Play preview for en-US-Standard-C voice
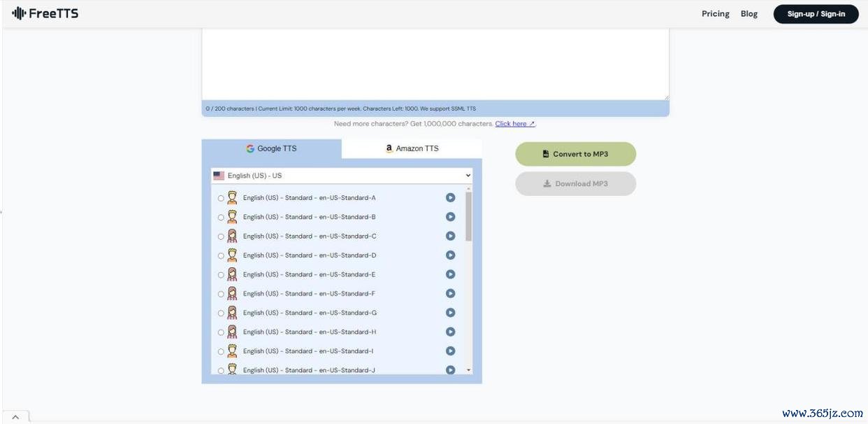This screenshot has width=868, height=424. [450, 236]
